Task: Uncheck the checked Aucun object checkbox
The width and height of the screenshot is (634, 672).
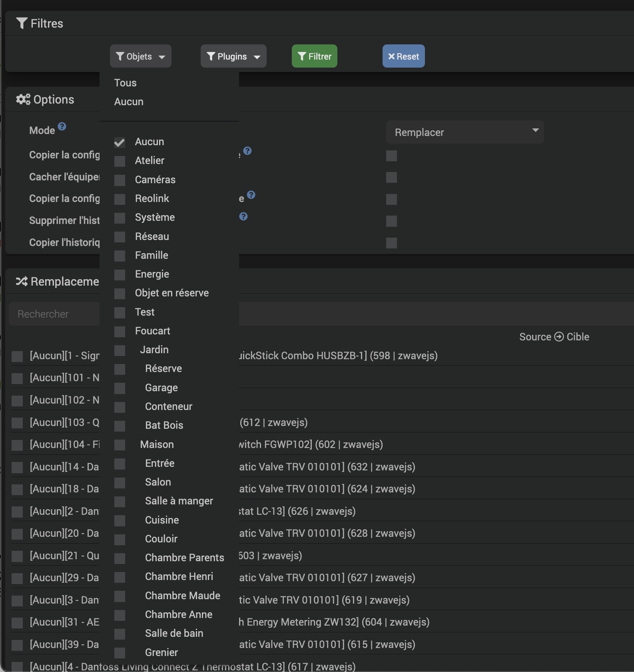Action: (x=120, y=142)
